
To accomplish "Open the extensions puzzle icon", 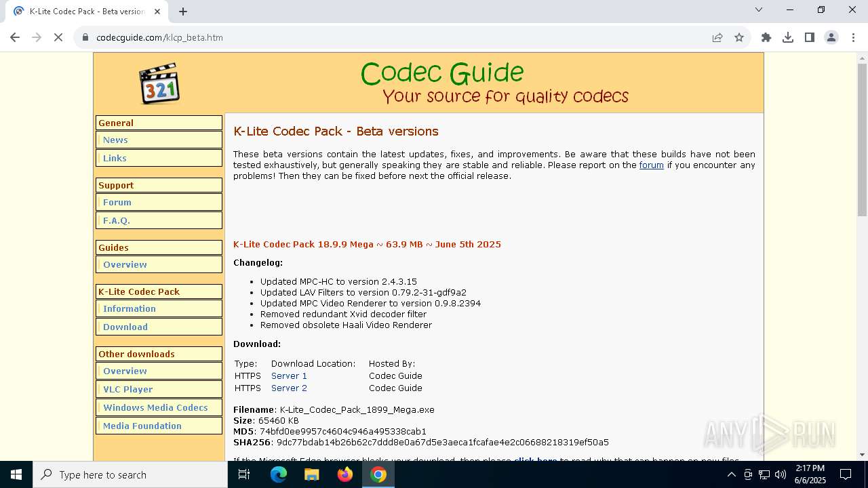I will (766, 37).
